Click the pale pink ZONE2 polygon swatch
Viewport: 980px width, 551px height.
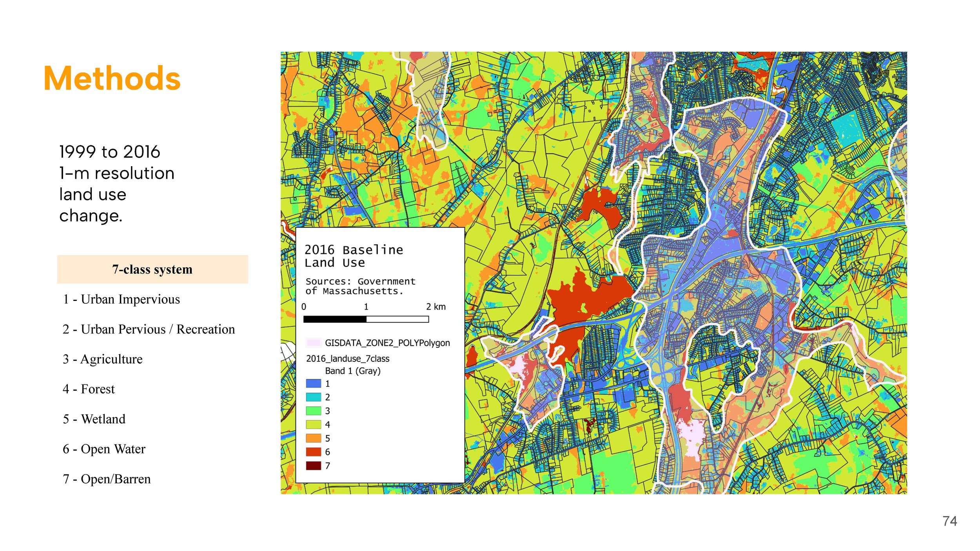coord(314,343)
